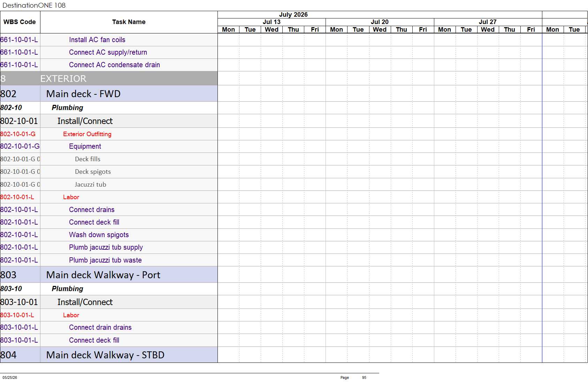Select the Jul 13 week header
This screenshot has height=382, width=588.
point(272,22)
